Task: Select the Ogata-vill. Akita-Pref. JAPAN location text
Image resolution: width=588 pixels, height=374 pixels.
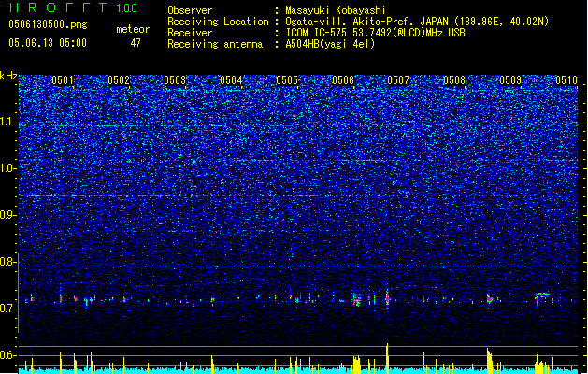Action: 417,22
